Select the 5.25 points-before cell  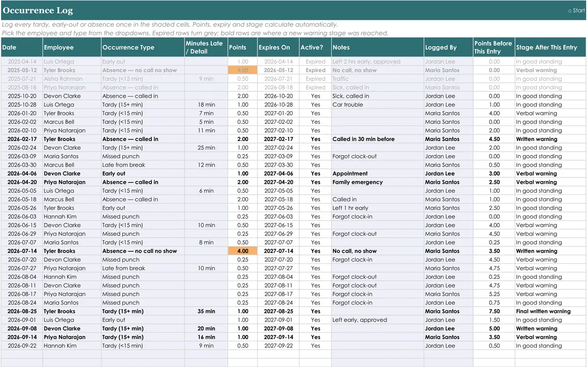tap(494, 294)
